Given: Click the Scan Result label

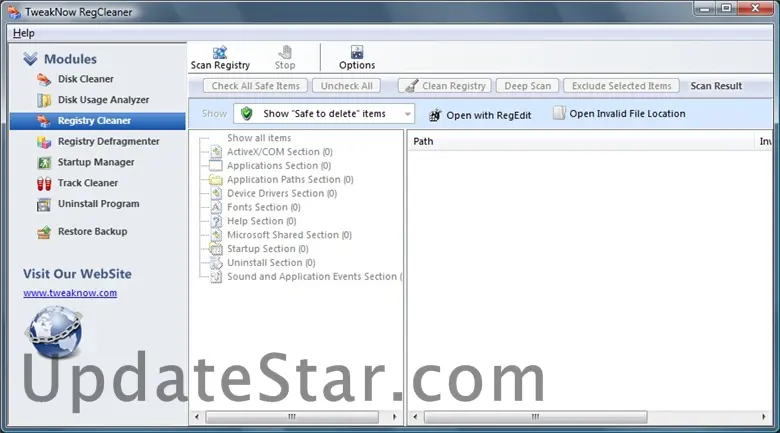Looking at the screenshot, I should pos(716,86).
